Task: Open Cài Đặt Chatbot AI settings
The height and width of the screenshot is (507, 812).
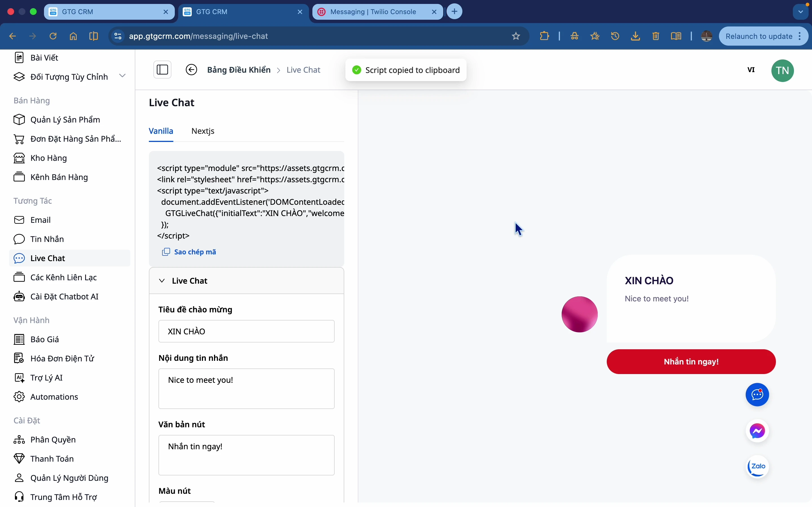Action: pyautogui.click(x=64, y=296)
